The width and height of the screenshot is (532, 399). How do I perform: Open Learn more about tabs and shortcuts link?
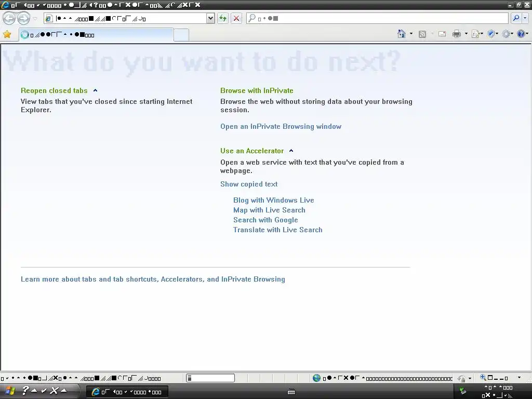(x=153, y=279)
